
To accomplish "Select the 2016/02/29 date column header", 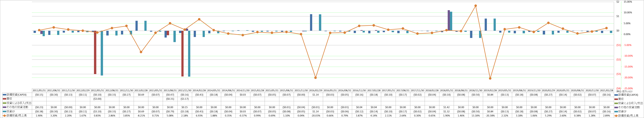I will [315, 91].
